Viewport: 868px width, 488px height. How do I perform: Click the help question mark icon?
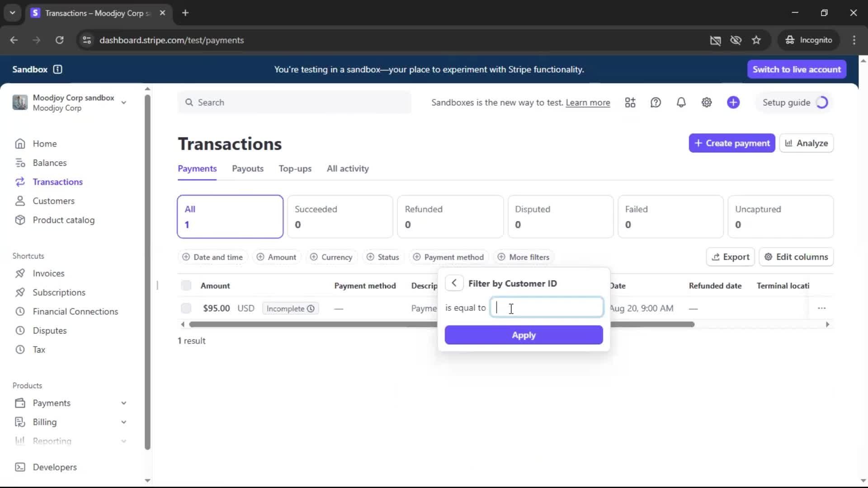click(x=656, y=103)
